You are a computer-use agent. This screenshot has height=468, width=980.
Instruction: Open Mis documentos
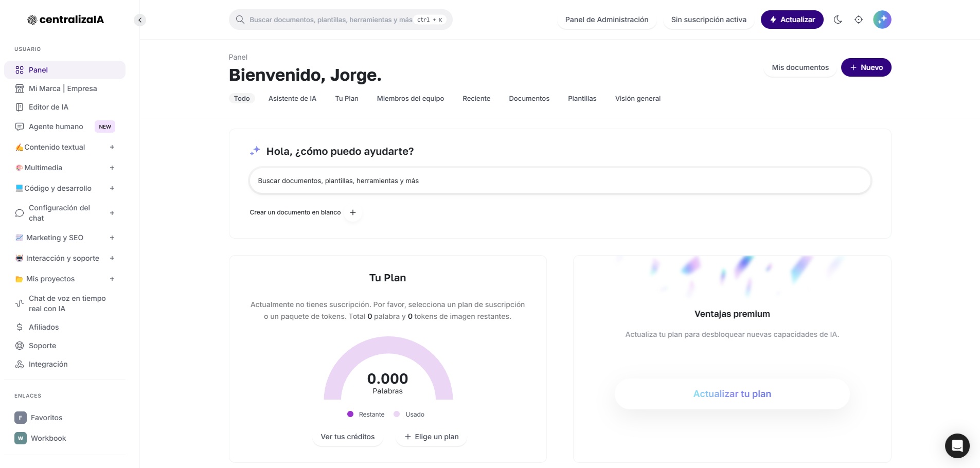coord(800,67)
